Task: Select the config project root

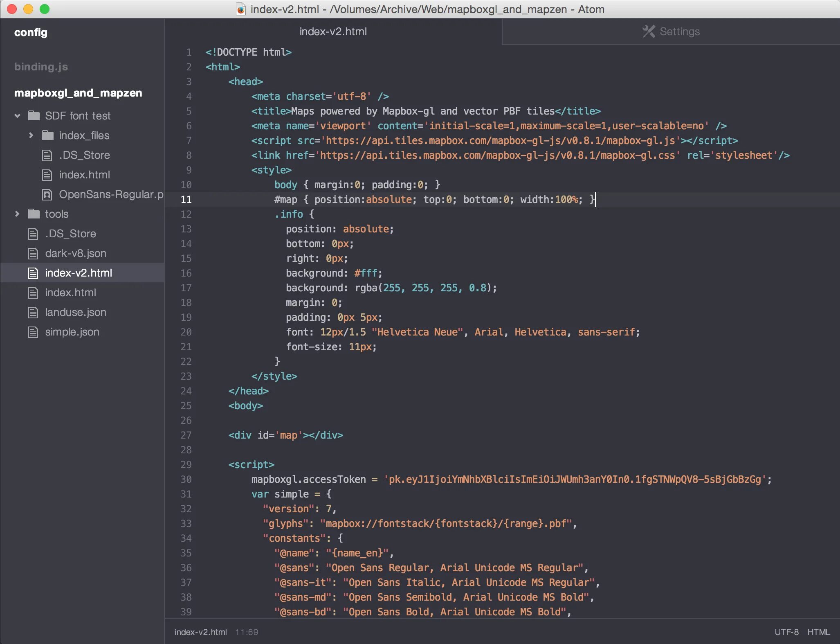Action: point(31,32)
